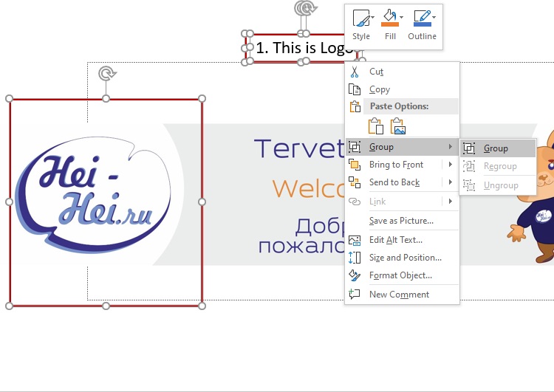Click the disabled Link entry
554x392 pixels.
pos(377,202)
